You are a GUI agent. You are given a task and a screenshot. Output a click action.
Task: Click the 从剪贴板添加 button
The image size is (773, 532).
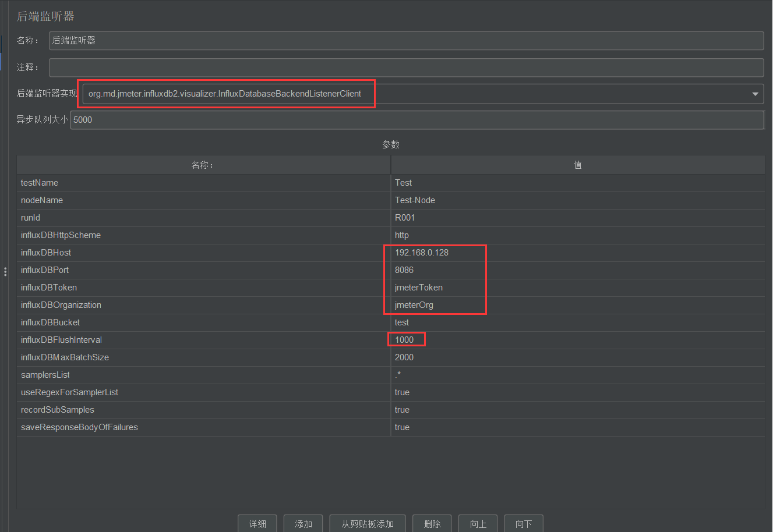(368, 524)
